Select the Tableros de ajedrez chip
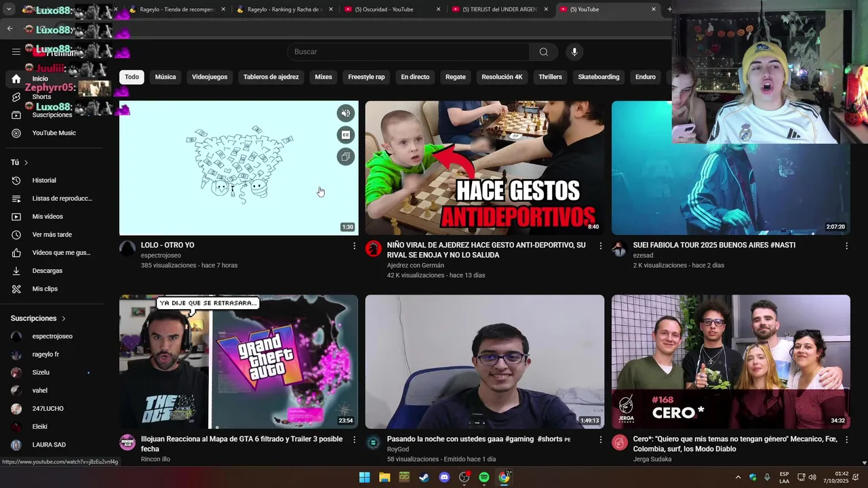Viewport: 868px width, 488px height. point(271,77)
